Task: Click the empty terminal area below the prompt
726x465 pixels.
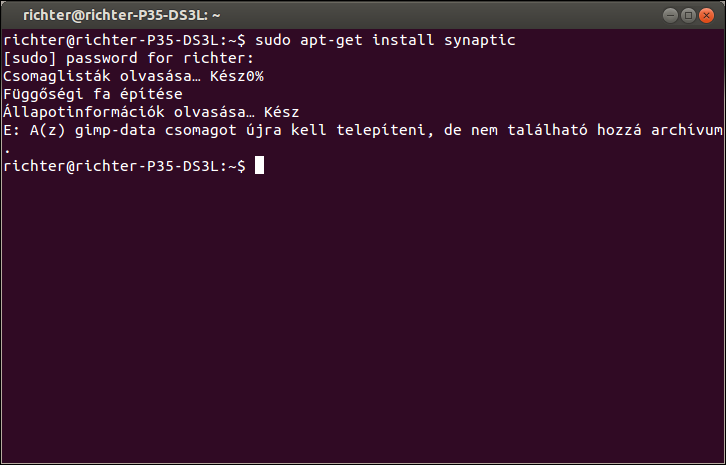Action: pyautogui.click(x=362, y=320)
